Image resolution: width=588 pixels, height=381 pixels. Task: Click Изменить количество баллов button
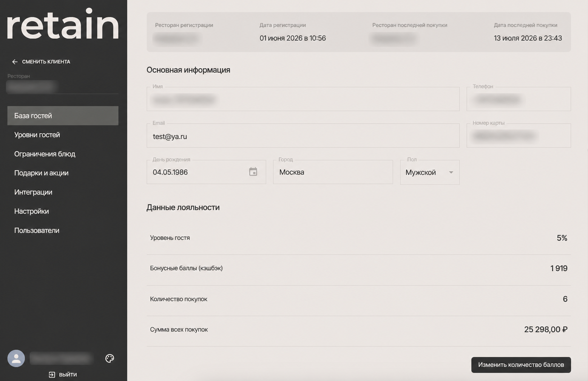tap(521, 365)
